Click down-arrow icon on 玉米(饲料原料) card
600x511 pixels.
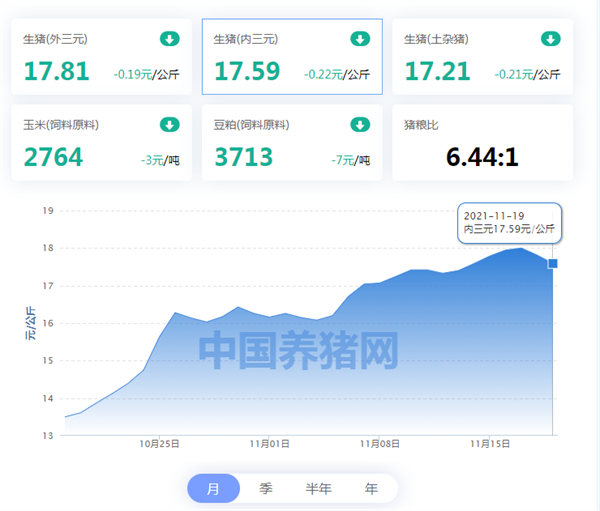pos(170,125)
